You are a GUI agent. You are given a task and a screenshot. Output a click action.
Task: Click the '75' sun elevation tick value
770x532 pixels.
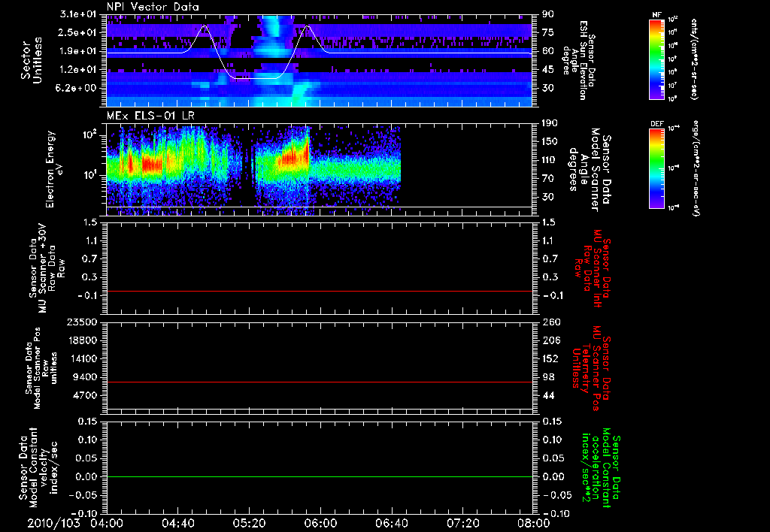coord(547,32)
